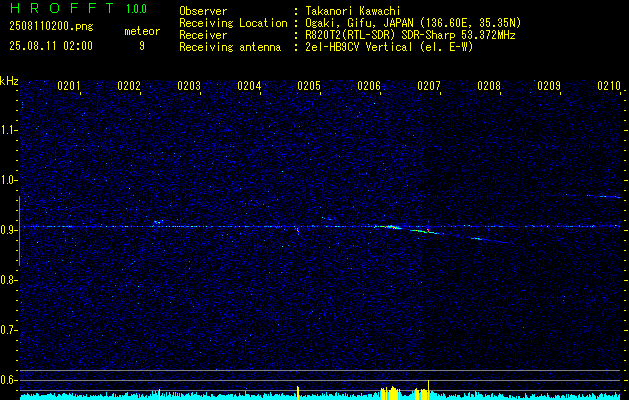Click the Receiving antenna 2el-HB9CV text
Viewport: 629px width, 400px height.
[x=390, y=47]
